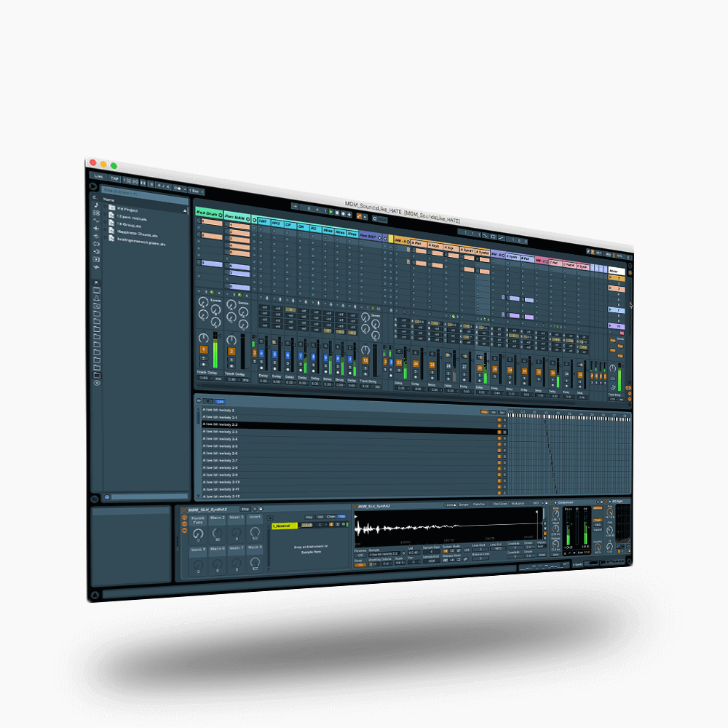
Task: Select the Sampler Modulation tab
Action: pos(518,503)
